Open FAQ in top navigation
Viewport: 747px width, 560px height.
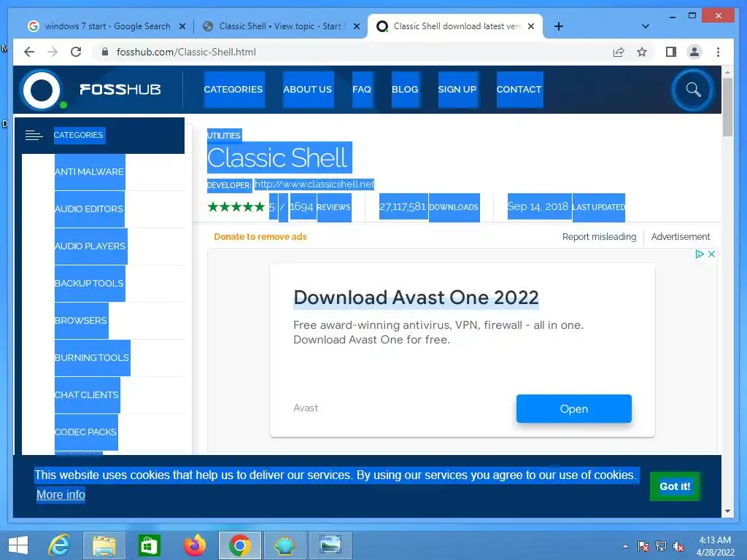[x=362, y=90]
